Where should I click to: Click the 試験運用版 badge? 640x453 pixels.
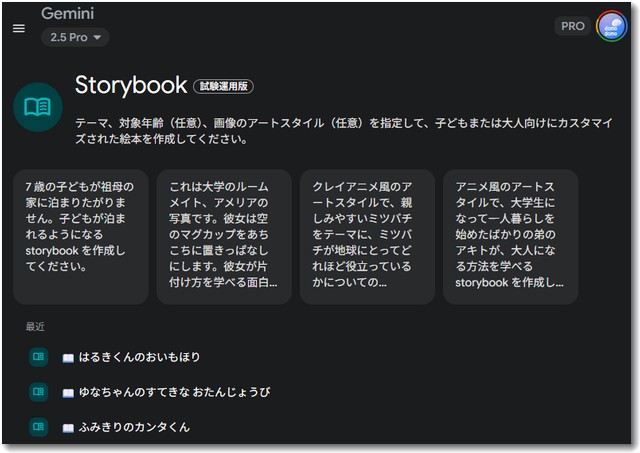pyautogui.click(x=223, y=86)
